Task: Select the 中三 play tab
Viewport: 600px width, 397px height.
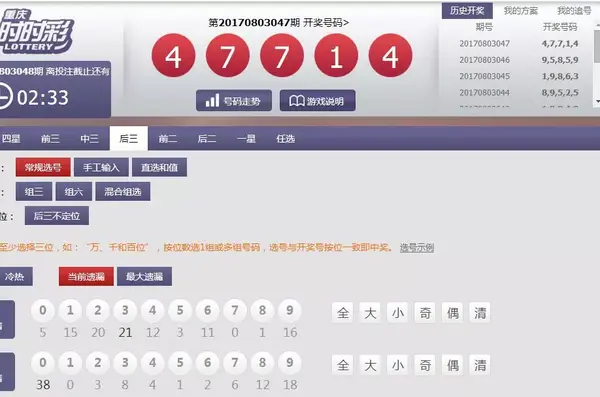Action: (x=90, y=138)
